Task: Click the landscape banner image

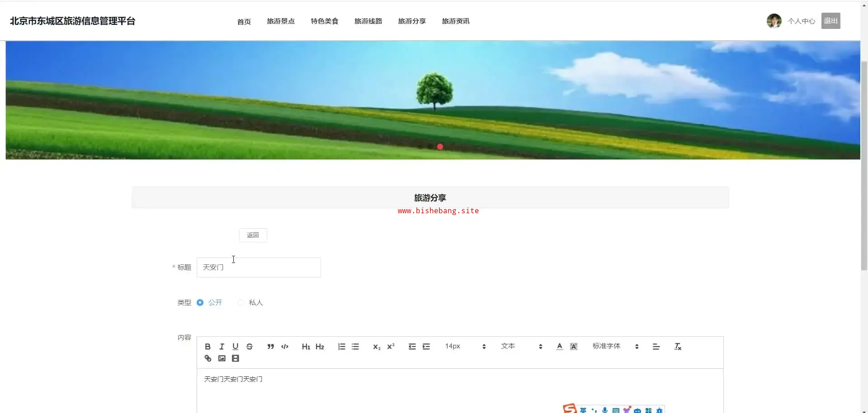Action: click(x=433, y=100)
